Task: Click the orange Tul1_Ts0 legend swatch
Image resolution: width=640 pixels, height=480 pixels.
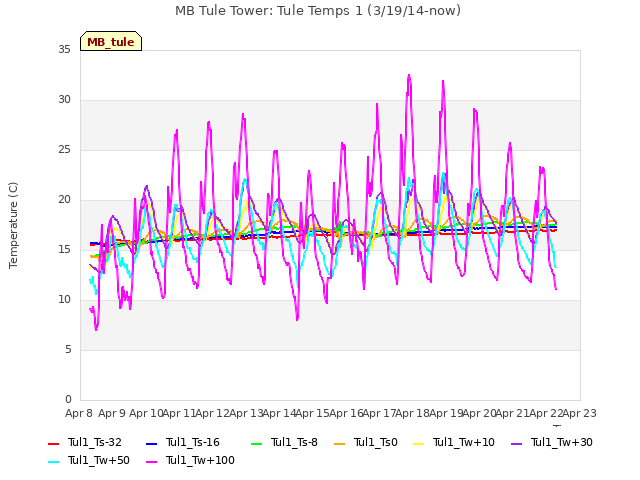Action: click(340, 444)
